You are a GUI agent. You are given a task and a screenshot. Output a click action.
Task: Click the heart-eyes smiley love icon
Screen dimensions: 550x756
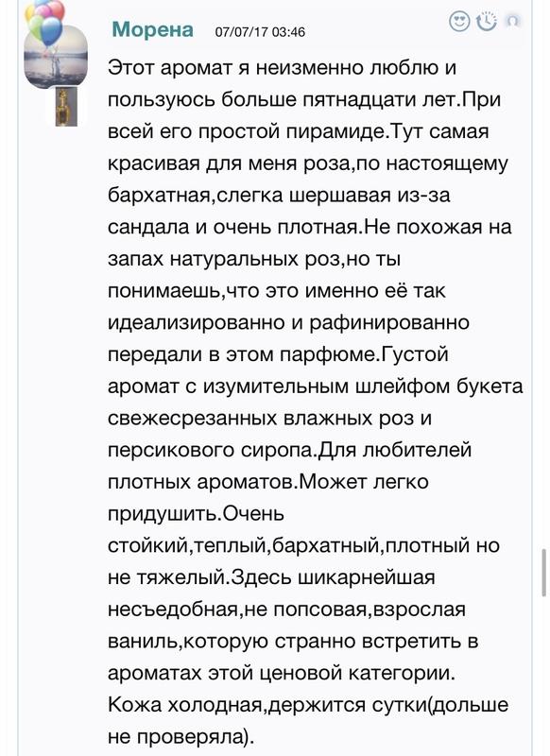pos(459,22)
